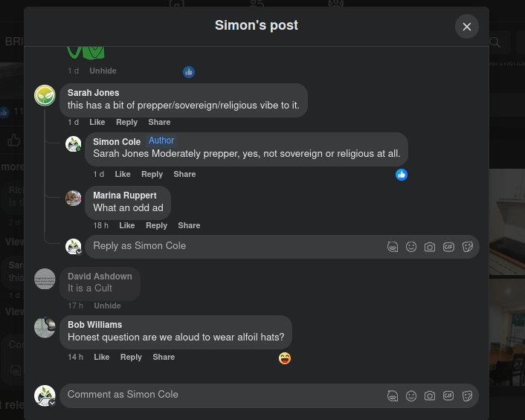This screenshot has height=420, width=525.
Task: Open emoji picker in comment box
Action: click(x=411, y=396)
